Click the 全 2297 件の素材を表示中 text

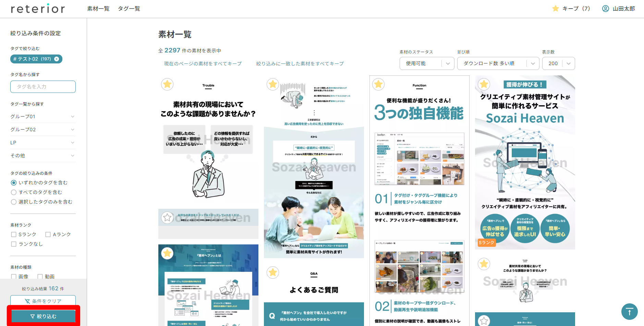click(190, 50)
